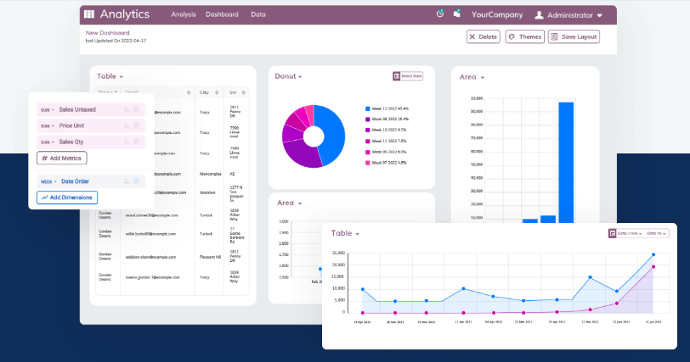Click the last pink point on line chart

[x=653, y=267]
